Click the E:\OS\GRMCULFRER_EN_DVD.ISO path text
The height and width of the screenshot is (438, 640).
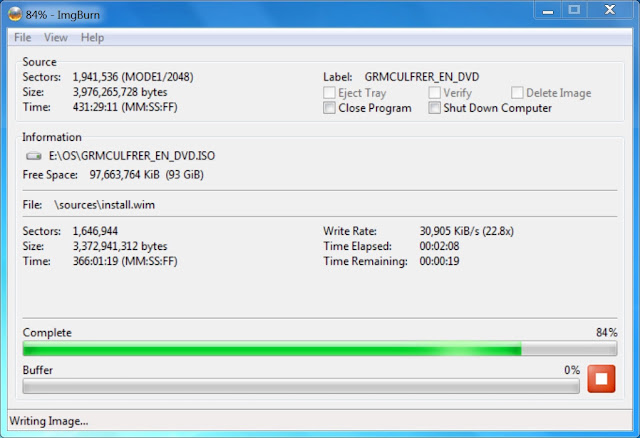(x=132, y=156)
